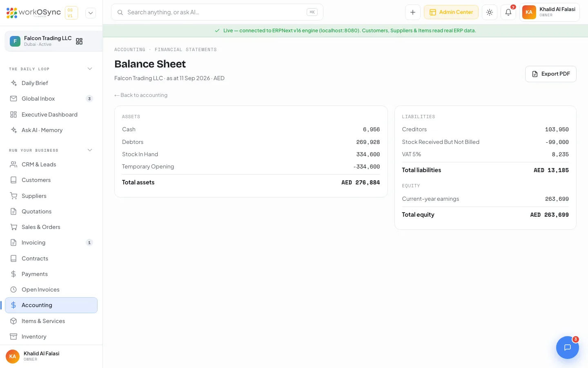Focus the Search anything or ask AI field
Image resolution: width=588 pixels, height=368 pixels.
pyautogui.click(x=217, y=12)
